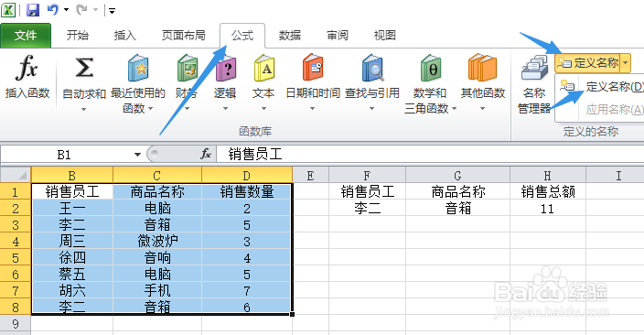Click the Undo icon in quick access toolbar
The image size is (644, 335).
53,9
